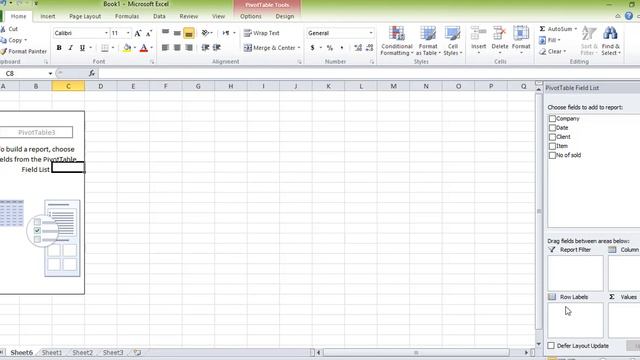Screen dimensions: 640x360
Task: Increase the indent
Action: (217, 48)
